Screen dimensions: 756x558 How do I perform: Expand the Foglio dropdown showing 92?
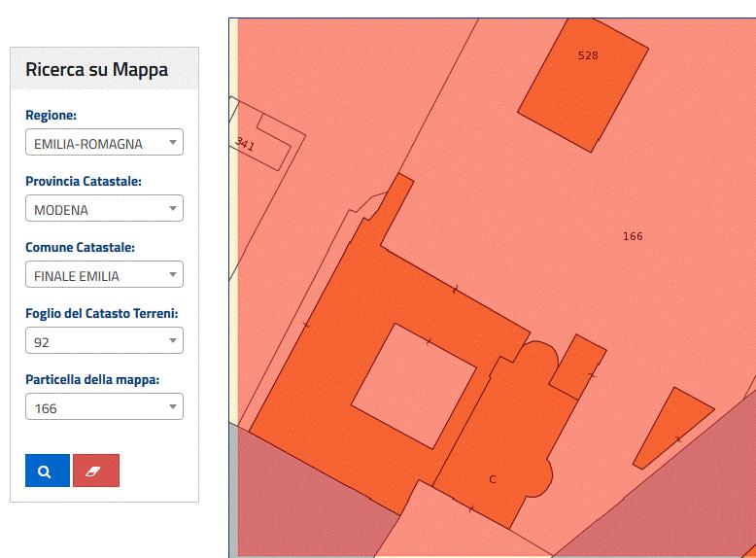click(x=104, y=342)
